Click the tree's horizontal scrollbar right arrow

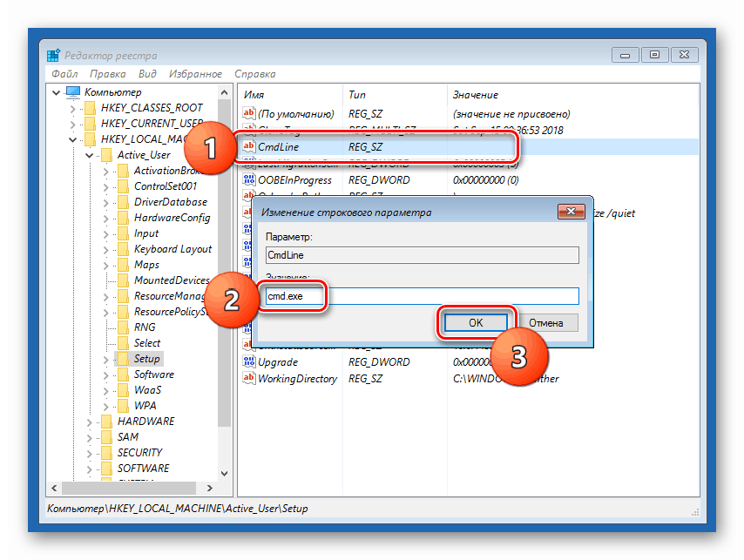click(209, 488)
